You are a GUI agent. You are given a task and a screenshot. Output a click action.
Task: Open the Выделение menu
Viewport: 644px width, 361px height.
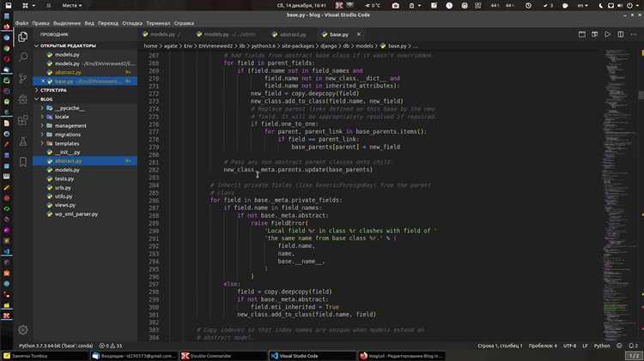[67, 23]
